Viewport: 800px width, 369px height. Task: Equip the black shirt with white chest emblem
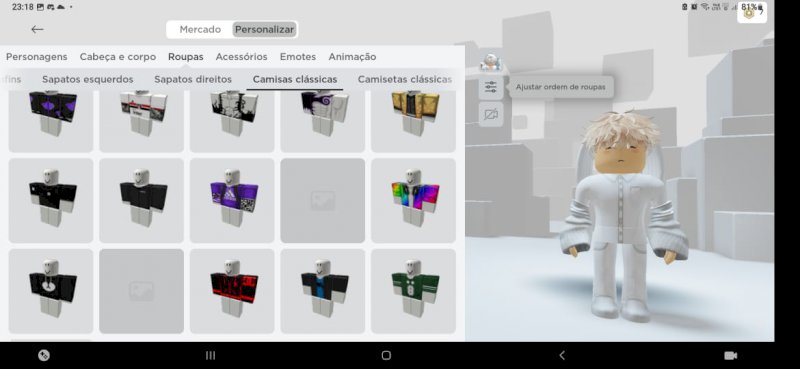click(x=51, y=201)
